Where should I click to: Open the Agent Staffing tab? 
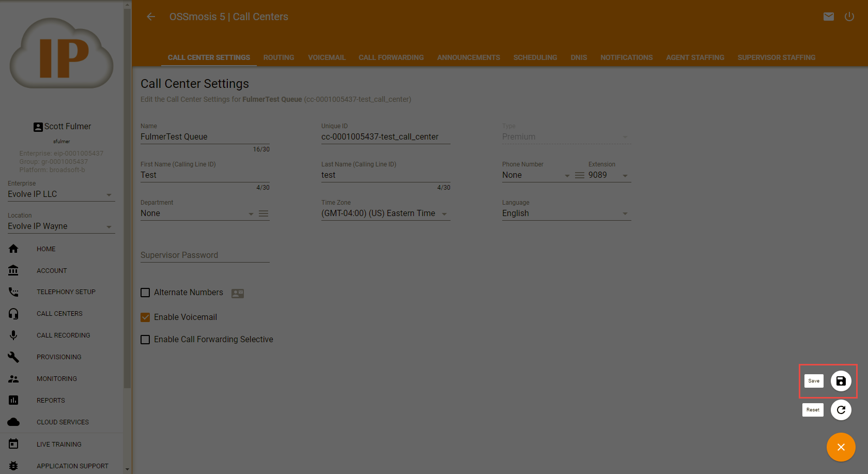pos(695,57)
